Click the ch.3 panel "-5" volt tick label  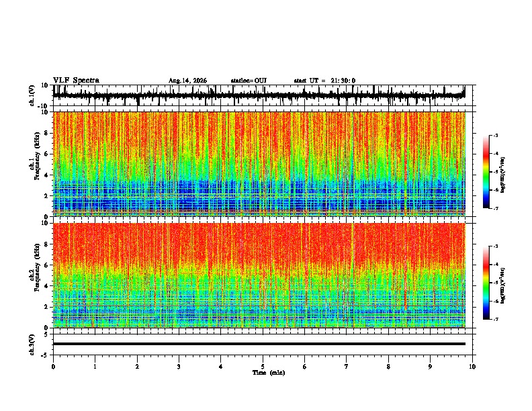[x=45, y=355]
